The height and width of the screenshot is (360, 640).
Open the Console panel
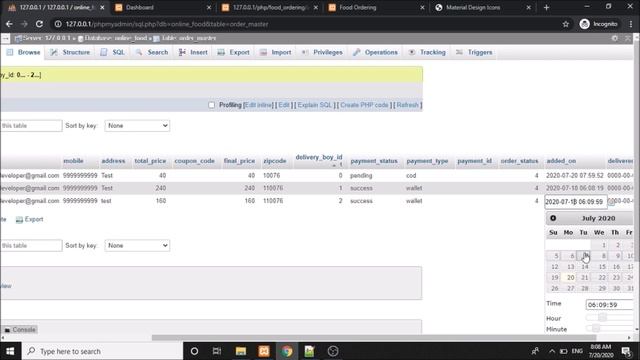[20, 330]
